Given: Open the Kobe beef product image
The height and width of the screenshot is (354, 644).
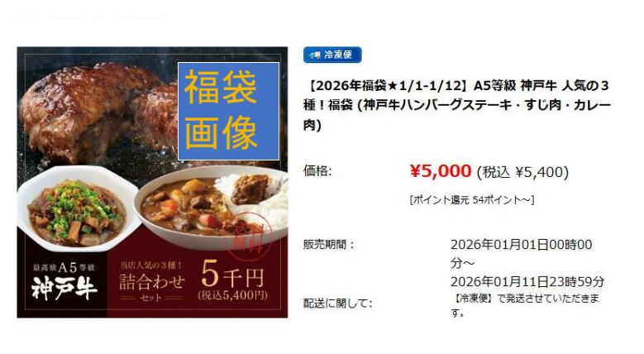Looking at the screenshot, I should click(152, 182).
